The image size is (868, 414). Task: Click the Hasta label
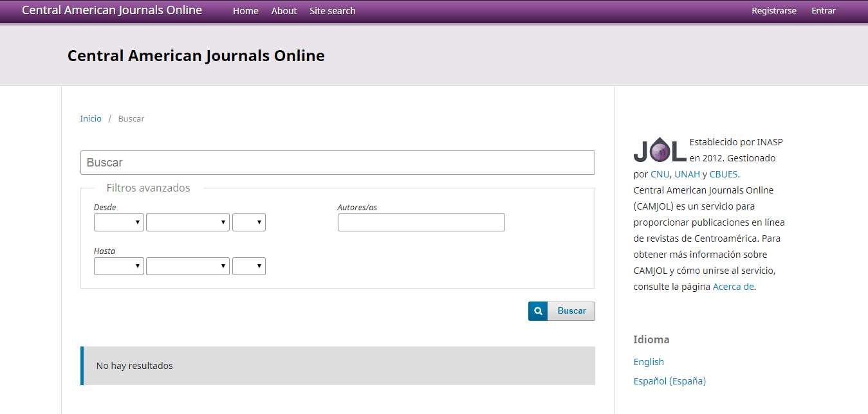click(105, 251)
